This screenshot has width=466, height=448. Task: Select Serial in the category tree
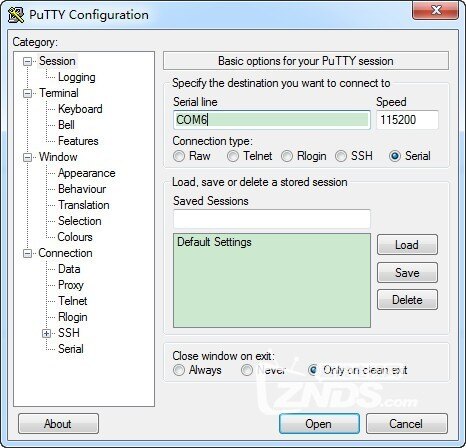click(71, 349)
